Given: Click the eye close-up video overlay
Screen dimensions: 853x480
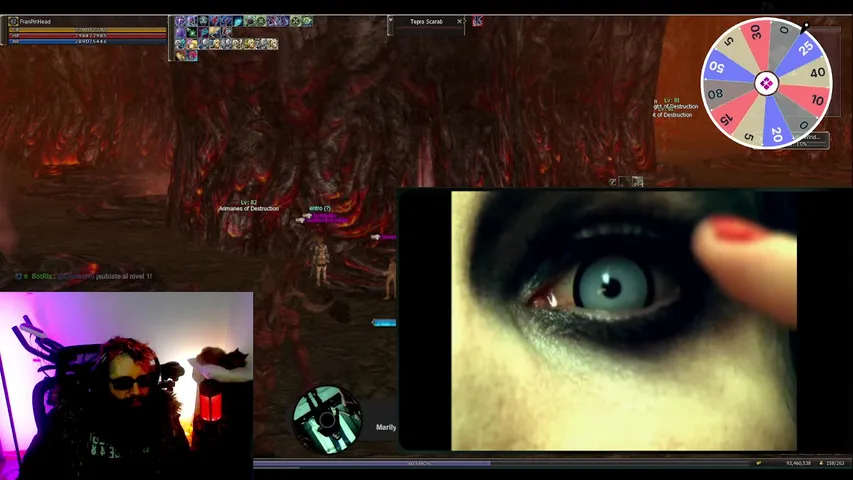Looking at the screenshot, I should 624,321.
